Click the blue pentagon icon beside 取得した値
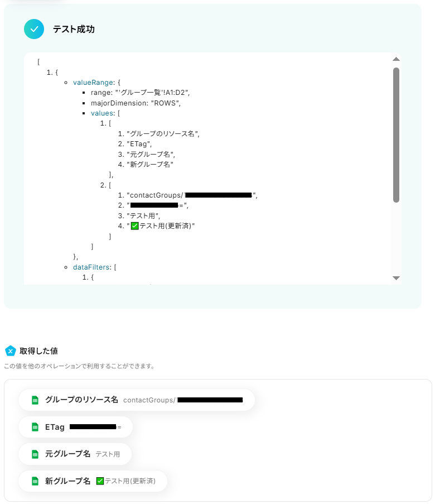Image resolution: width=435 pixels, height=504 pixels. (10, 351)
